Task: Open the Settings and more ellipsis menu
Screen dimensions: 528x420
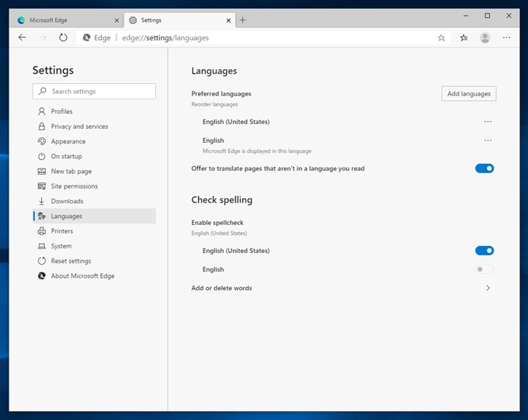Action: 506,38
